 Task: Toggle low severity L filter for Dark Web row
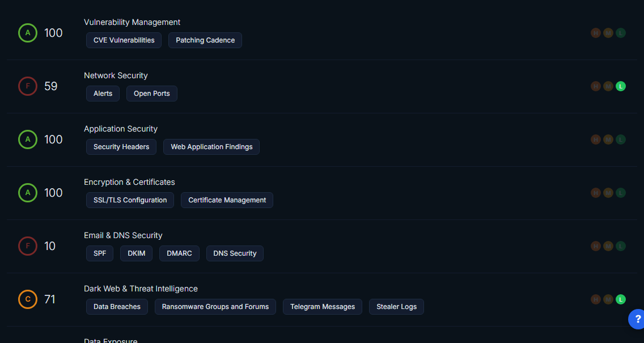(x=621, y=299)
